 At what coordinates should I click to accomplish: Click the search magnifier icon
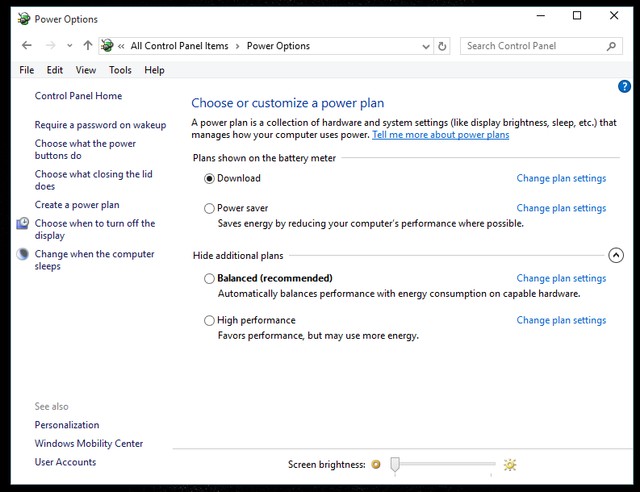click(611, 46)
